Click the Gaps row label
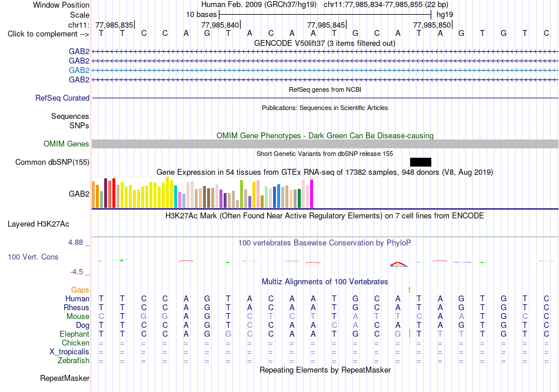The width and height of the screenshot is (559, 392). pos(80,290)
